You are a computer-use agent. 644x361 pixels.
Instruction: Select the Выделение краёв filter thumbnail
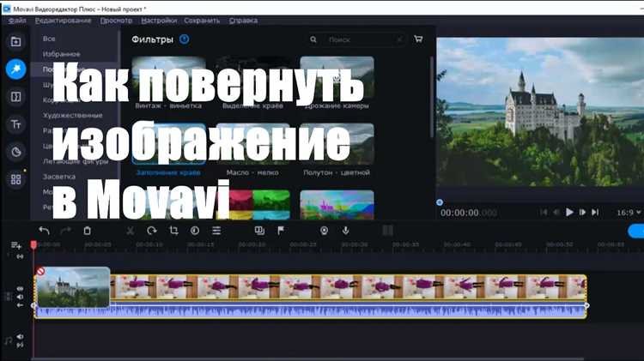tap(252, 78)
